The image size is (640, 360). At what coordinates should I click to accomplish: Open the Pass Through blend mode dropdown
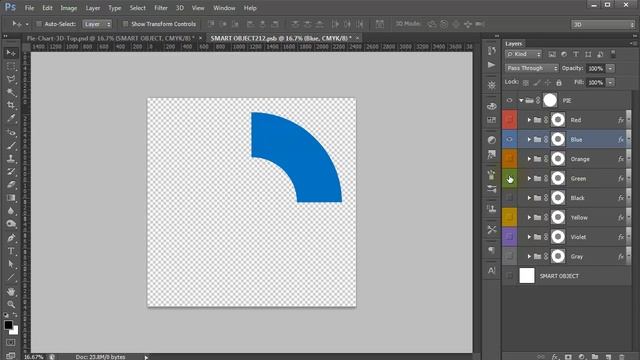point(532,68)
